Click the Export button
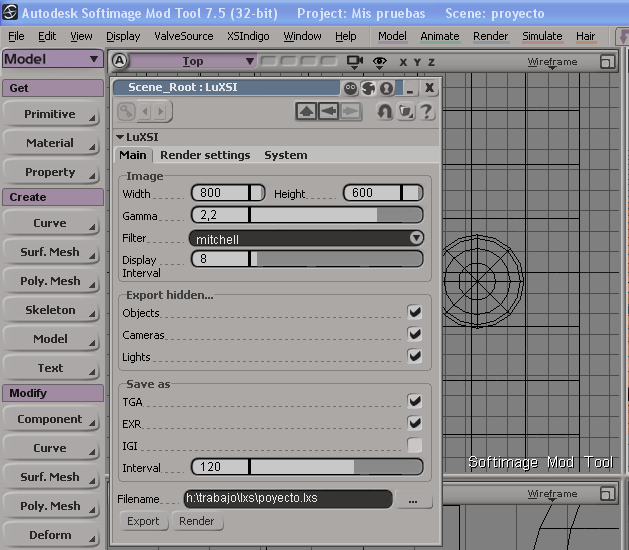Screen dimensions: 629x550 pyautogui.click(x=143, y=521)
